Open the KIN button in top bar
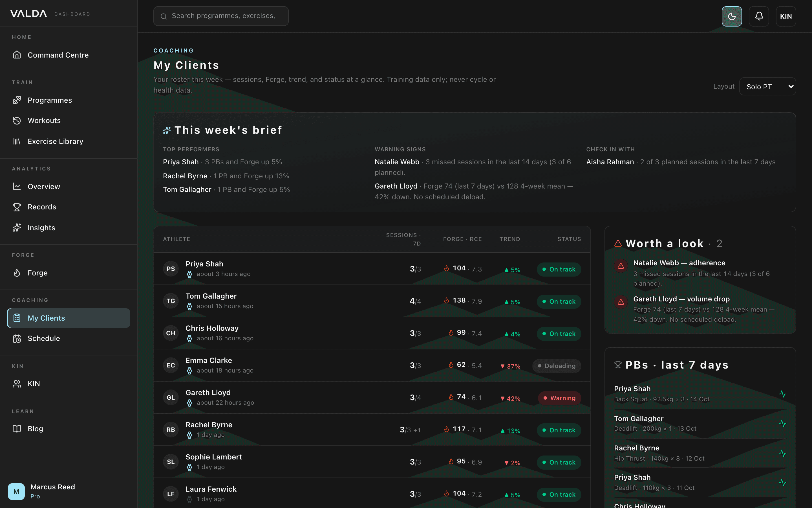This screenshot has height=508, width=812. tap(786, 16)
